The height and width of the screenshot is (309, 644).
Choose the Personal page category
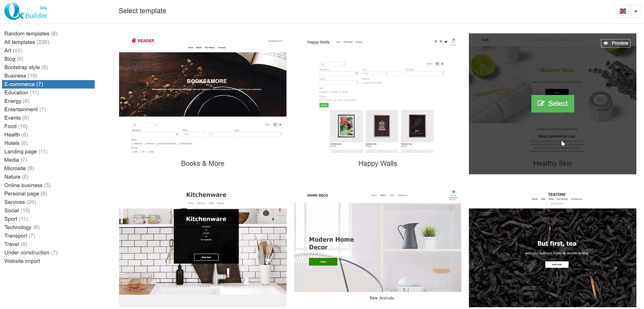click(x=26, y=194)
